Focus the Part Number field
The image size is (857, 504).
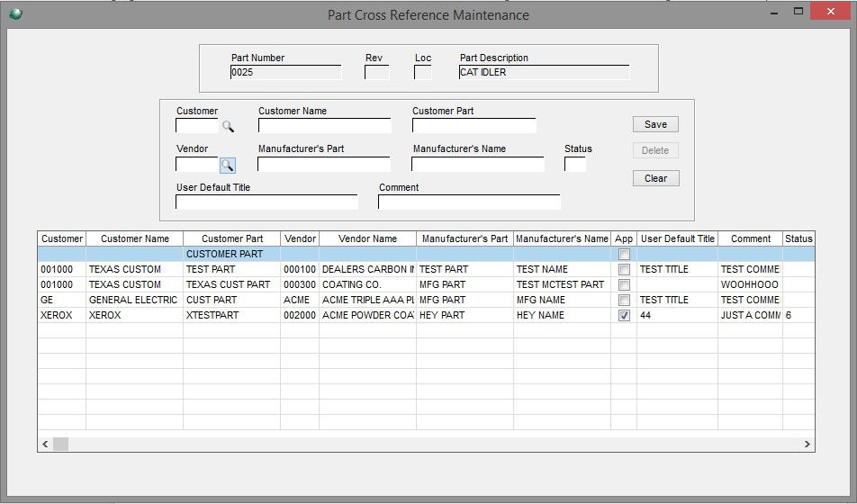[x=286, y=72]
